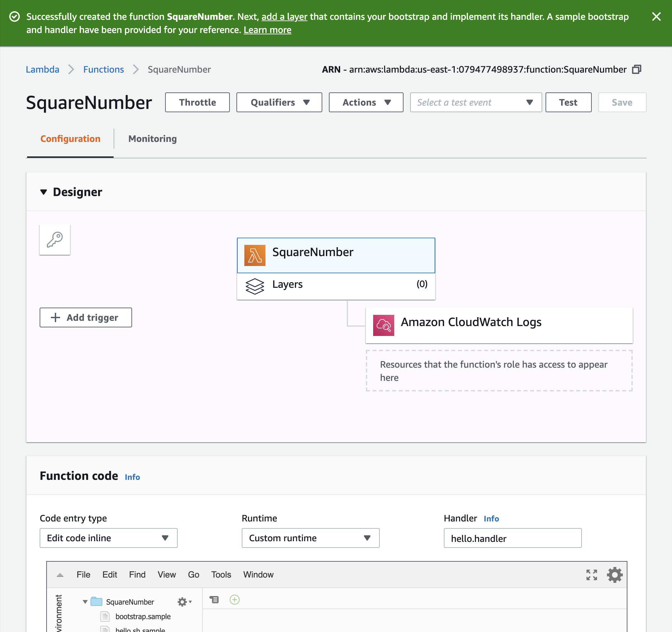The width and height of the screenshot is (672, 632).
Task: Click the Add trigger button
Action: coord(86,317)
